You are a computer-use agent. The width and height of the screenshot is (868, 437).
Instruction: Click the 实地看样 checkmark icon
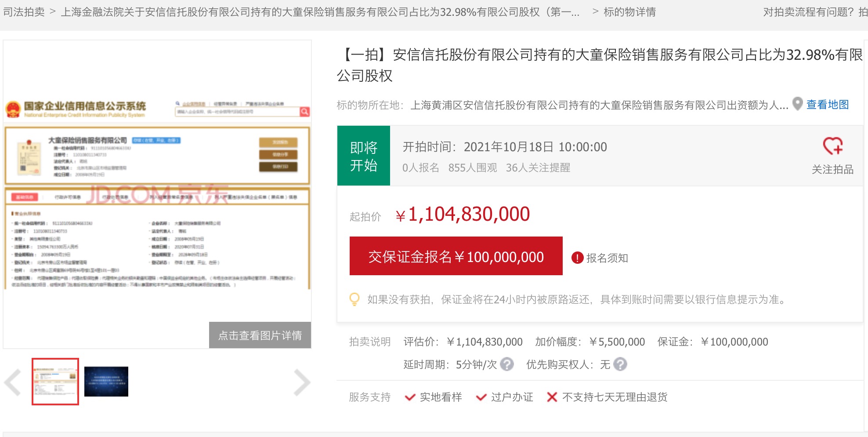[x=410, y=397]
